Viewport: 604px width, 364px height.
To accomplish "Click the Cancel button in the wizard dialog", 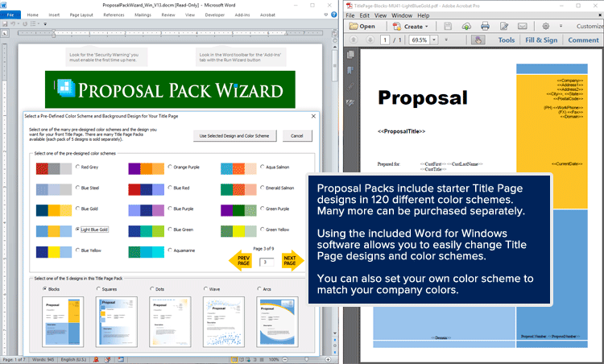I will (296, 135).
